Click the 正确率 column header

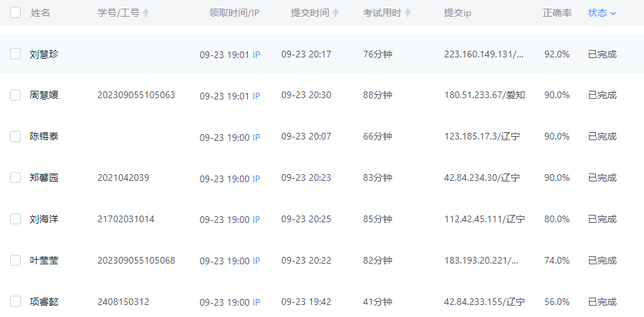point(556,13)
